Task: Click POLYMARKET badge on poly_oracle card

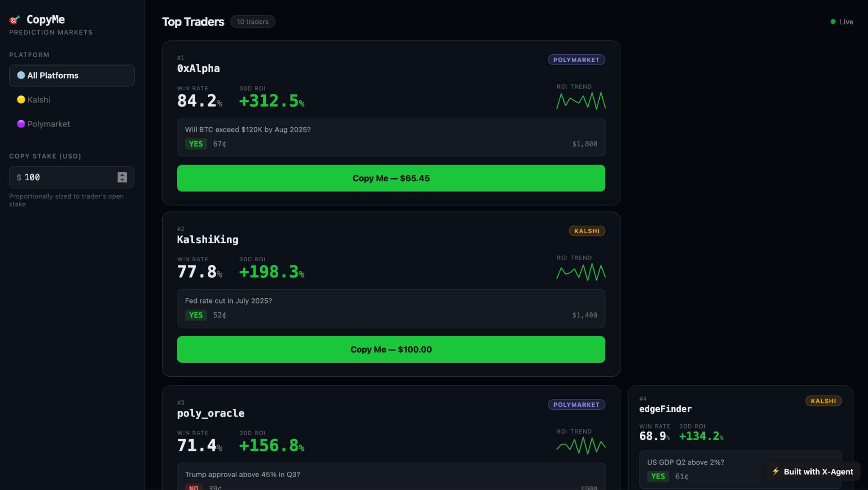Action: click(576, 405)
